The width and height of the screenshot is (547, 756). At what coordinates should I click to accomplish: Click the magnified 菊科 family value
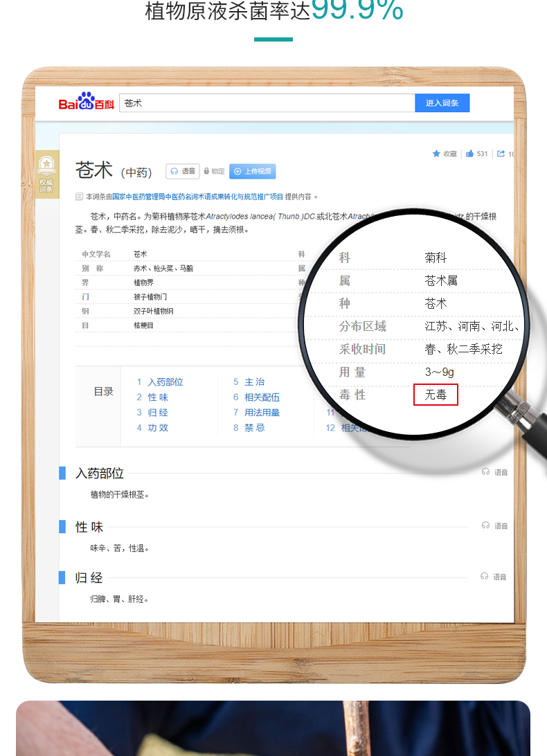[x=436, y=258]
